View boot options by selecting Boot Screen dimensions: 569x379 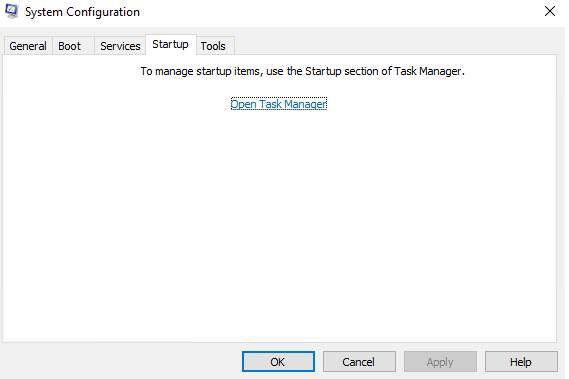click(x=70, y=46)
